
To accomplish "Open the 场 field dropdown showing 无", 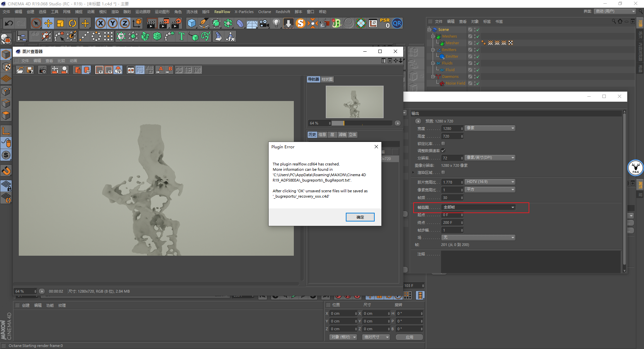I will point(479,238).
